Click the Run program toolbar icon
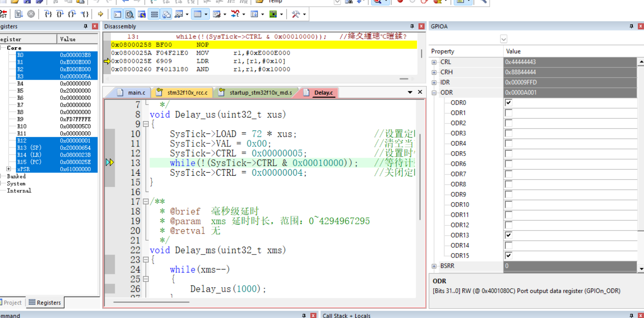 (19, 14)
